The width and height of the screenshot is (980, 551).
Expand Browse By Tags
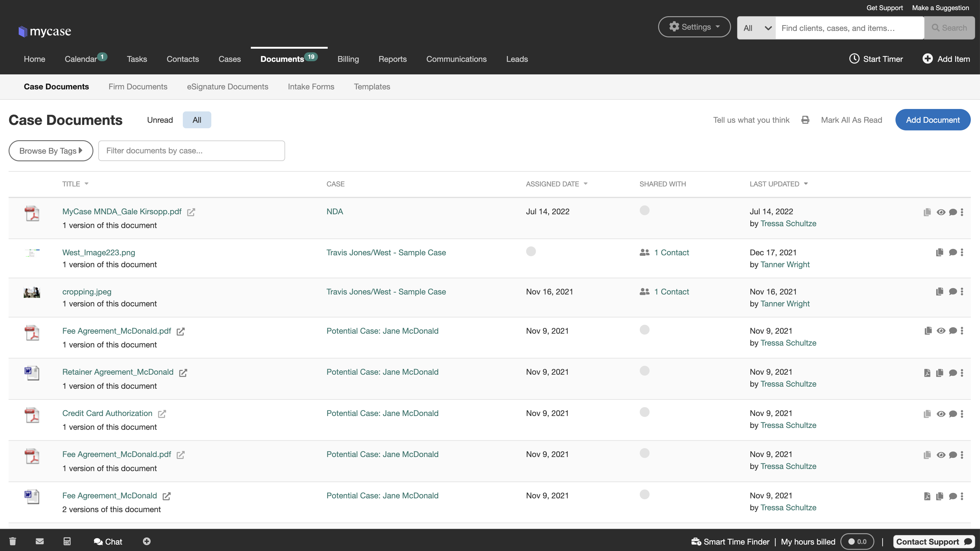click(51, 151)
